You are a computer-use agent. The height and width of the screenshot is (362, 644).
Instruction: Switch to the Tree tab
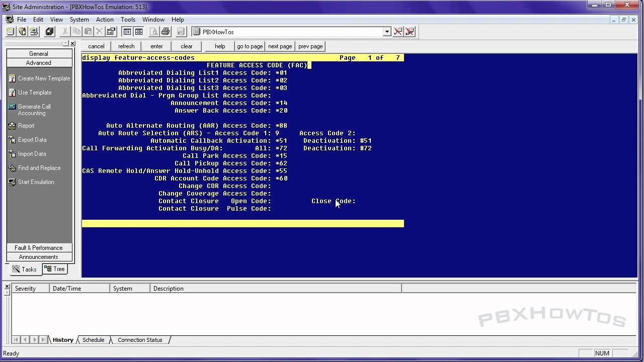55,269
